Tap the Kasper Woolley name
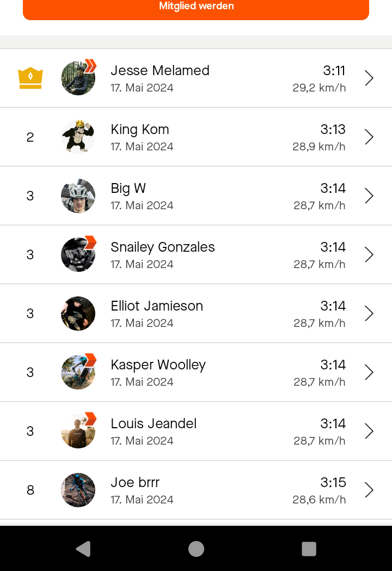Viewport: 392px width, 571px height. coord(158,365)
